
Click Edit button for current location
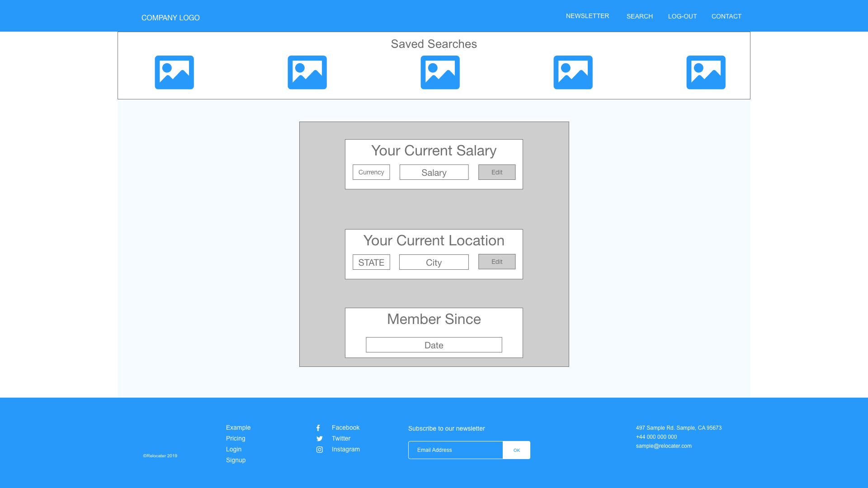[x=496, y=262]
